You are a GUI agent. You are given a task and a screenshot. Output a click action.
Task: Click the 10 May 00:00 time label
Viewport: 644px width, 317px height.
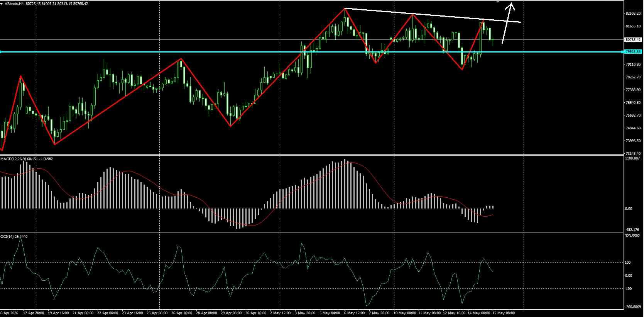tap(404, 313)
